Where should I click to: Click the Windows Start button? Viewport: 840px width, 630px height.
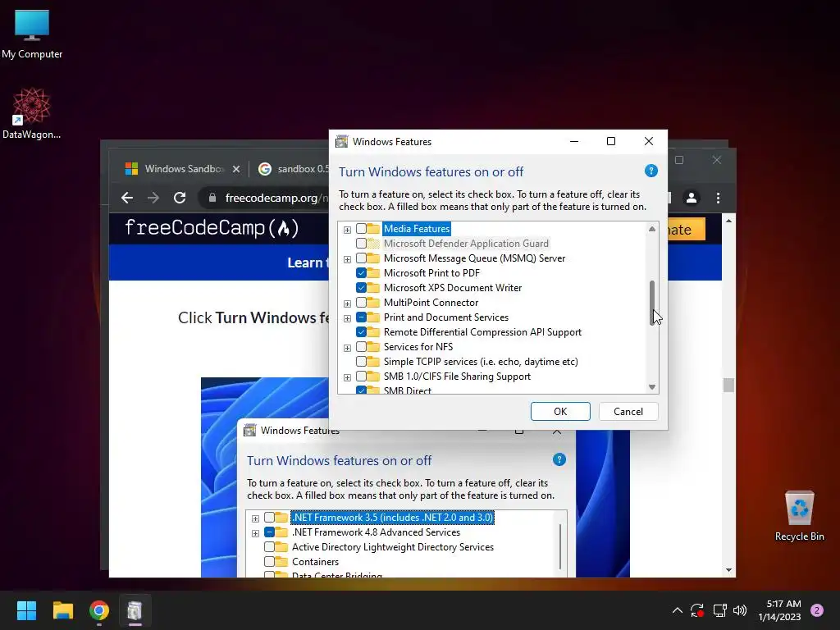[x=26, y=610]
